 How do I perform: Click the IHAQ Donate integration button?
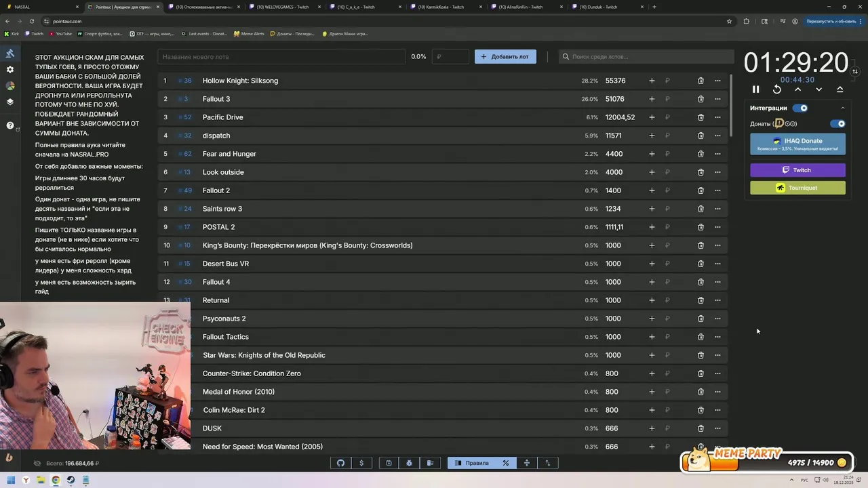click(797, 144)
